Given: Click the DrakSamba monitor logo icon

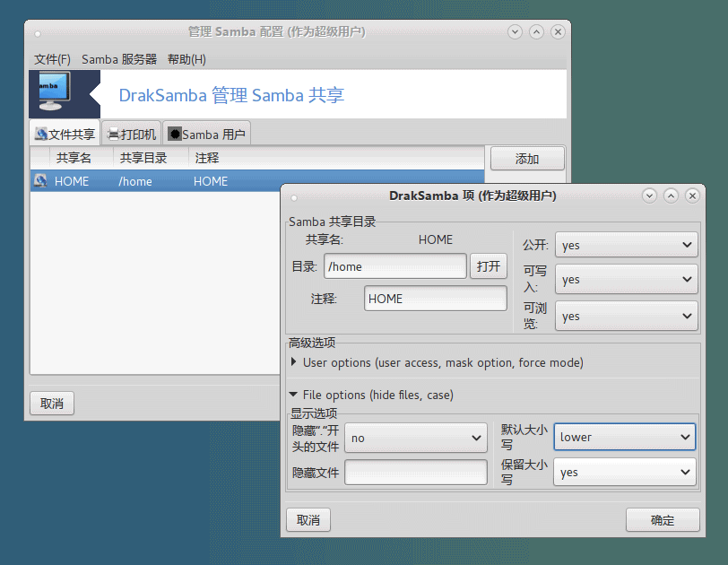Looking at the screenshot, I should click(55, 91).
